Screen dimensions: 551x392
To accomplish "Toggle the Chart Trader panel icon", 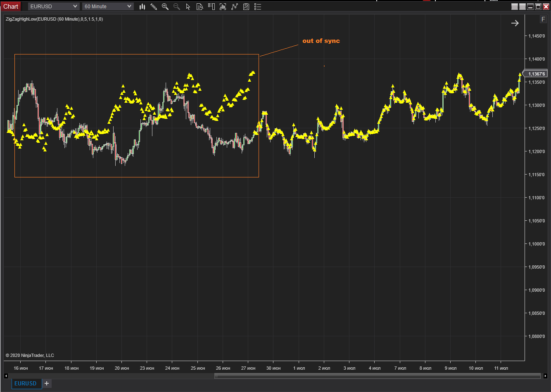I will pos(211,7).
